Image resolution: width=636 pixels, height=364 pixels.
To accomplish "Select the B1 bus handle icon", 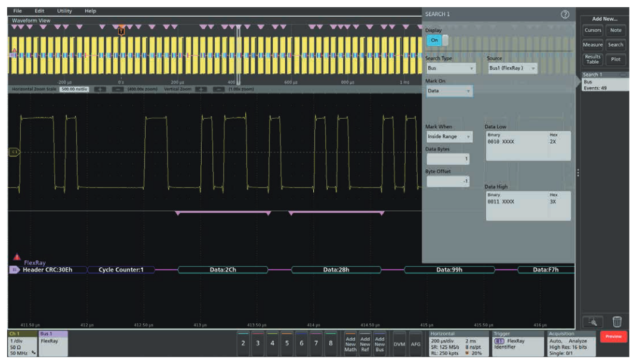I will point(14,270).
